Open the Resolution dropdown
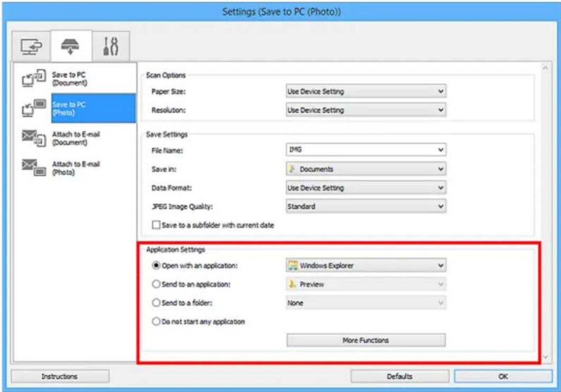 366,110
